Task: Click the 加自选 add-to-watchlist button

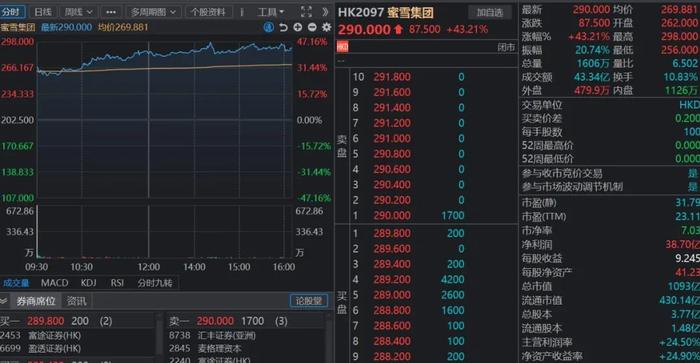Action: pos(490,13)
